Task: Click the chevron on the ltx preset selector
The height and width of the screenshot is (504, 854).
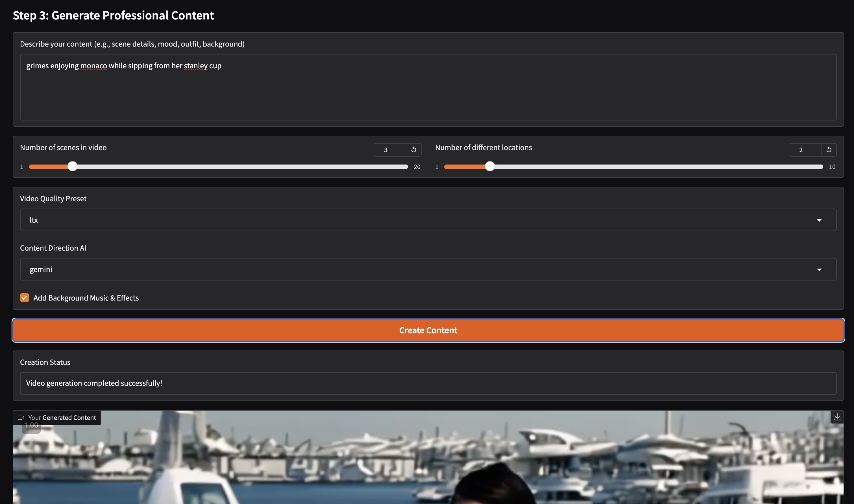Action: pyautogui.click(x=820, y=220)
